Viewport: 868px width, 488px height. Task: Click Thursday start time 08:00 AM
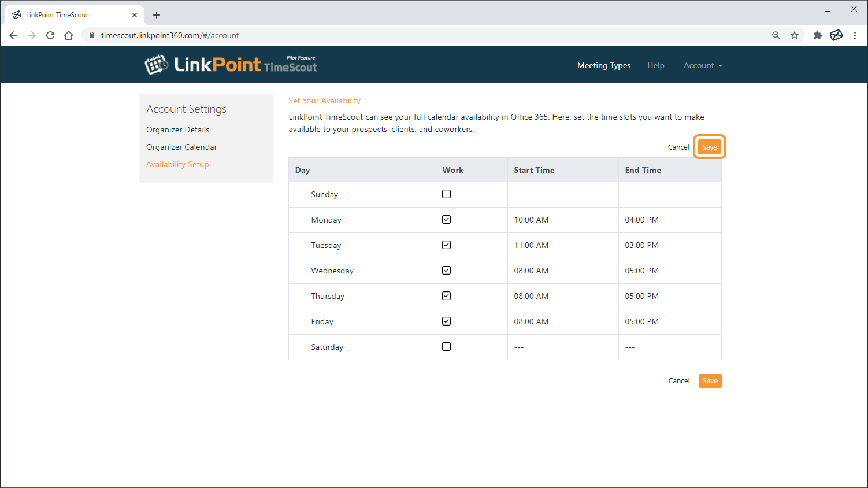(x=531, y=296)
